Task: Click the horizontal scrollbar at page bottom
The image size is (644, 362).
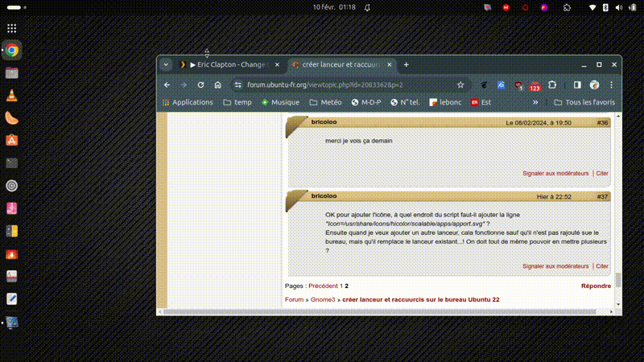Action: (380, 312)
